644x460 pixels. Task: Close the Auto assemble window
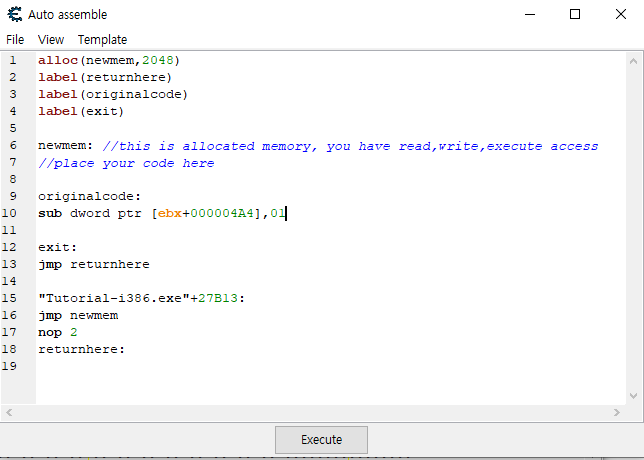click(x=621, y=14)
